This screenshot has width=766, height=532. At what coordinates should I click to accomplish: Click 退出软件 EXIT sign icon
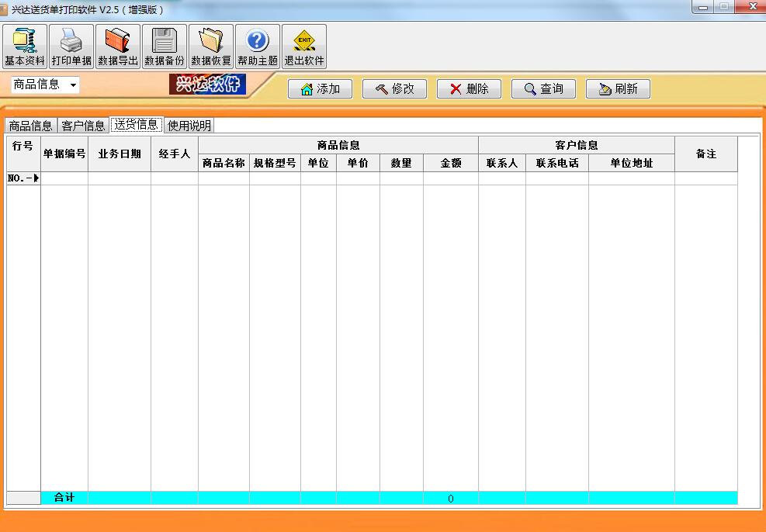304,47
